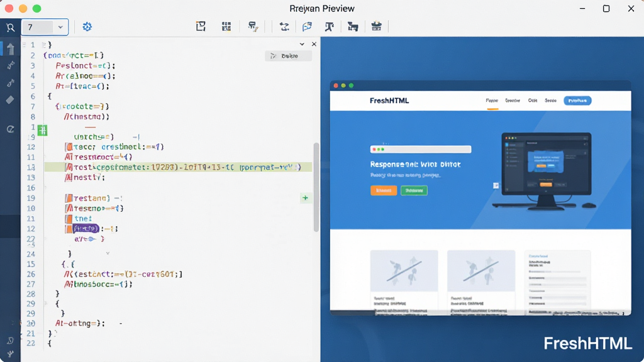Click the format painter toolbar icon
Viewport: 644px width, 362px height.
tap(253, 26)
